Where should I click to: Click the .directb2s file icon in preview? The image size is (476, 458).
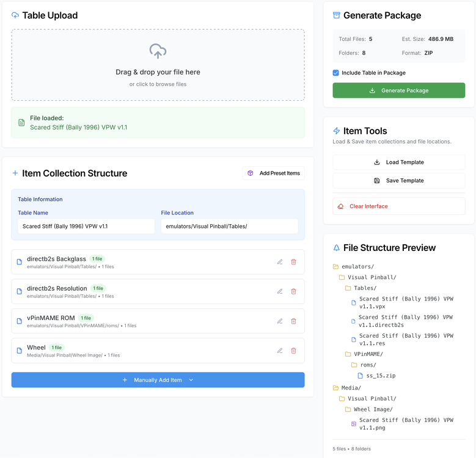tap(353, 321)
